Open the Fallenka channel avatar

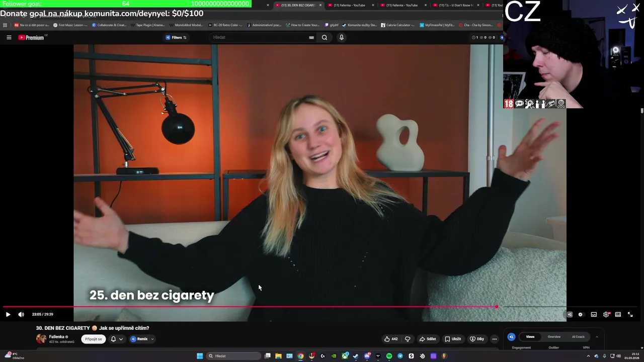[41, 339]
